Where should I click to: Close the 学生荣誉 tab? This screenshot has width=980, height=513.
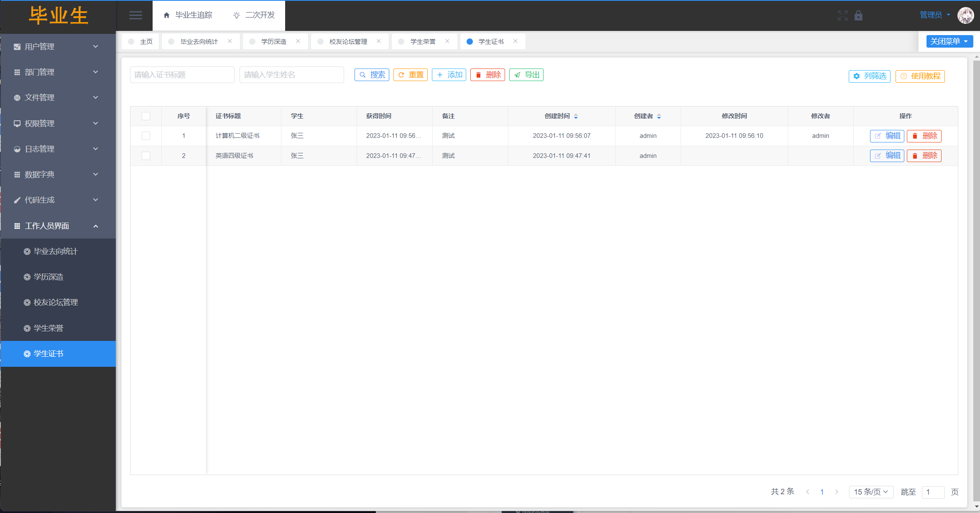pyautogui.click(x=447, y=41)
